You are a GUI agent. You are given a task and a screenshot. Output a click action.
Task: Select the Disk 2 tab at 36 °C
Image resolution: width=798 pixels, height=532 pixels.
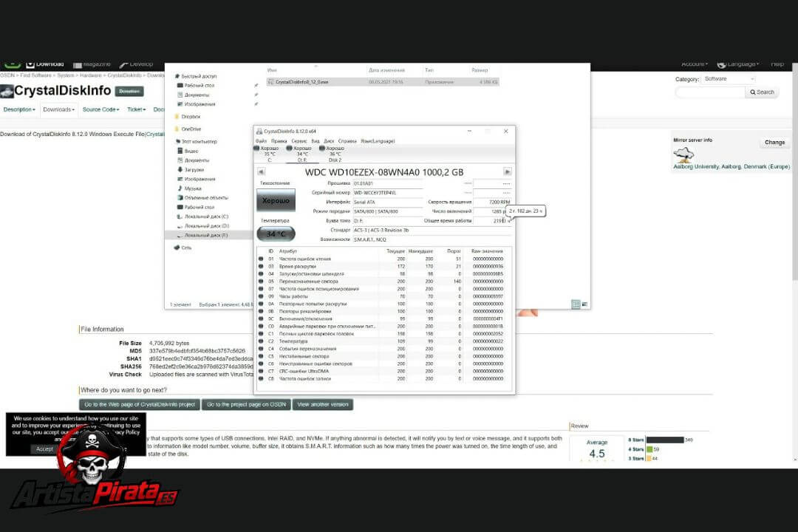point(335,154)
